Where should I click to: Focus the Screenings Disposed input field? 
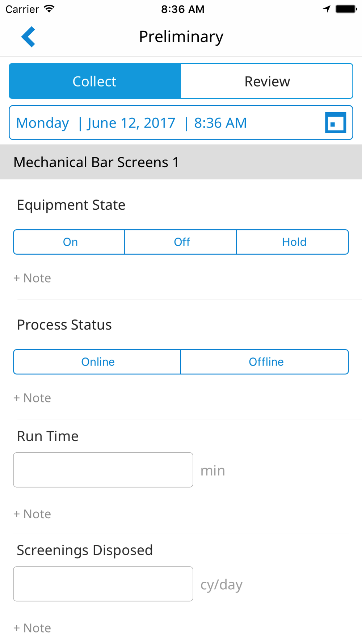point(103,584)
